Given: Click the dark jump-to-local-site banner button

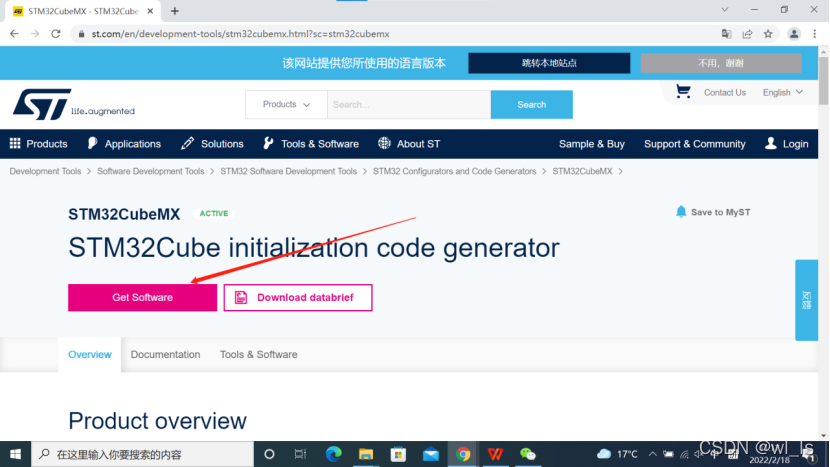Looking at the screenshot, I should 549,63.
